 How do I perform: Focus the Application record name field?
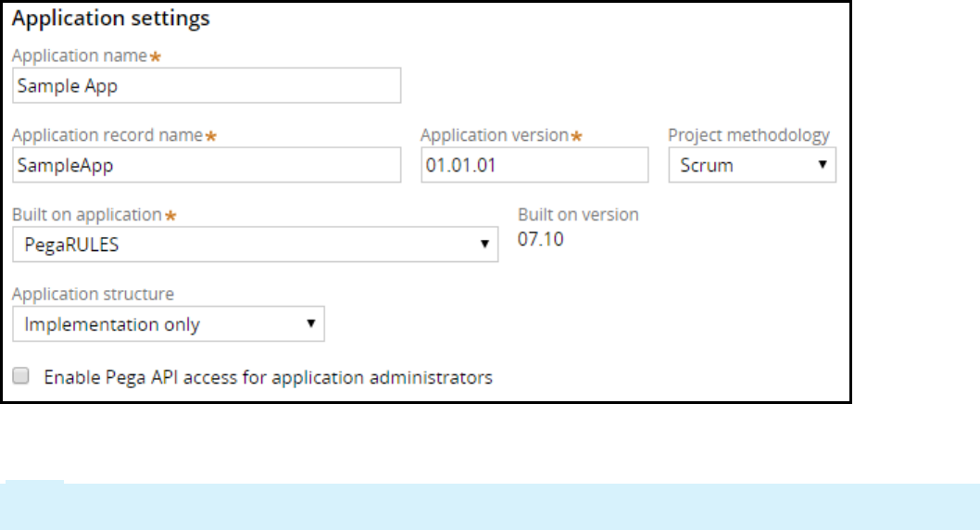pos(207,165)
